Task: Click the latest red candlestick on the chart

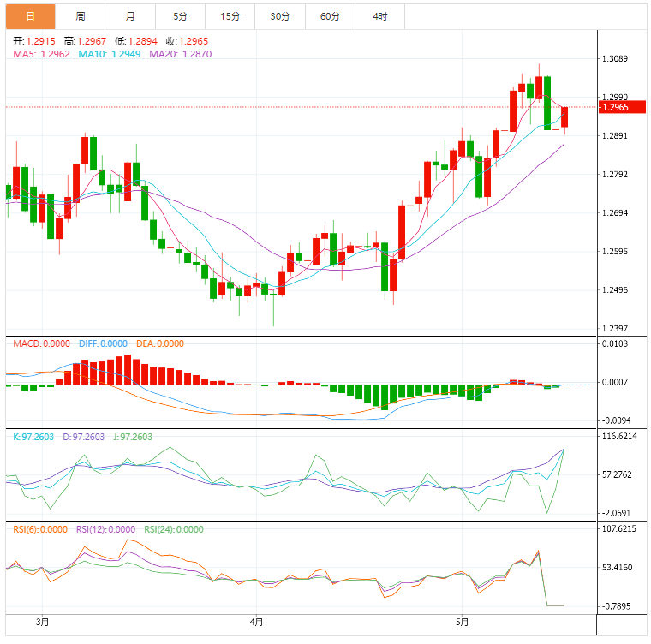Action: point(564,117)
